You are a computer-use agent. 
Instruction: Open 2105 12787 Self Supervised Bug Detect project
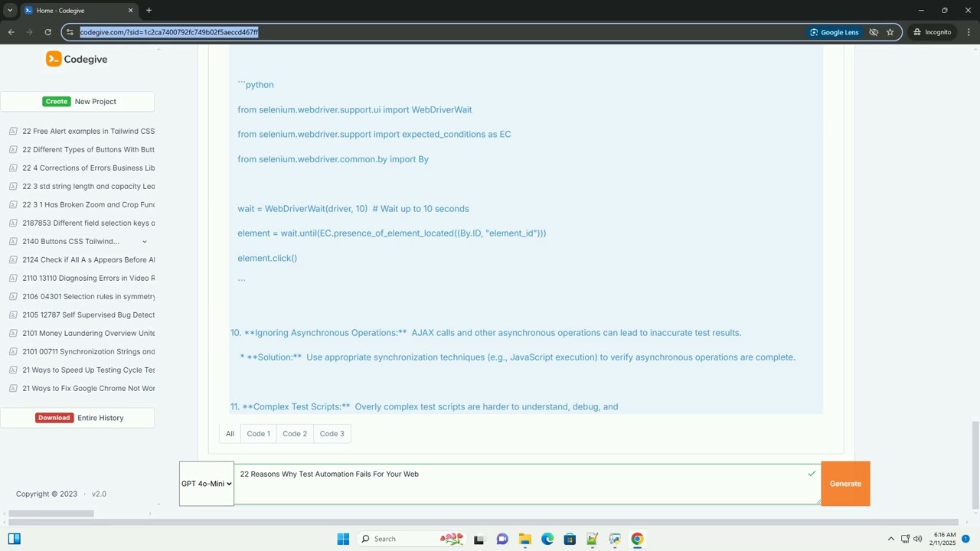(88, 315)
